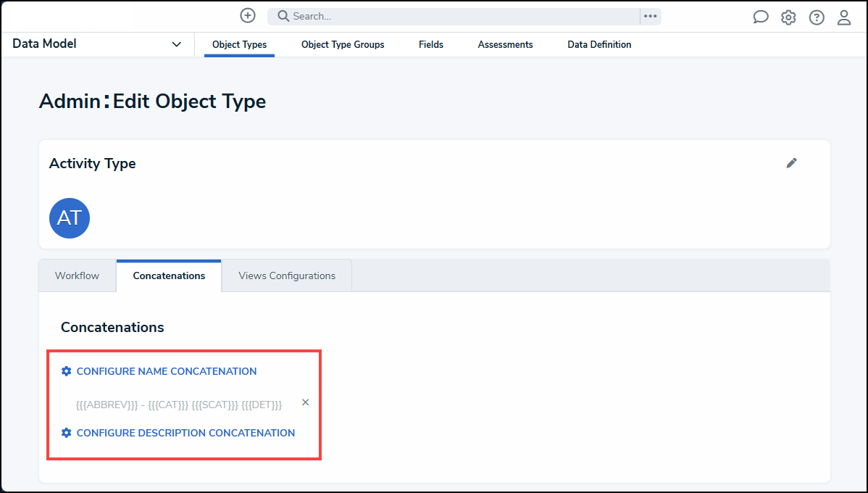Open the user profile icon
Viewport: 868px width, 493px height.
pyautogui.click(x=844, y=18)
